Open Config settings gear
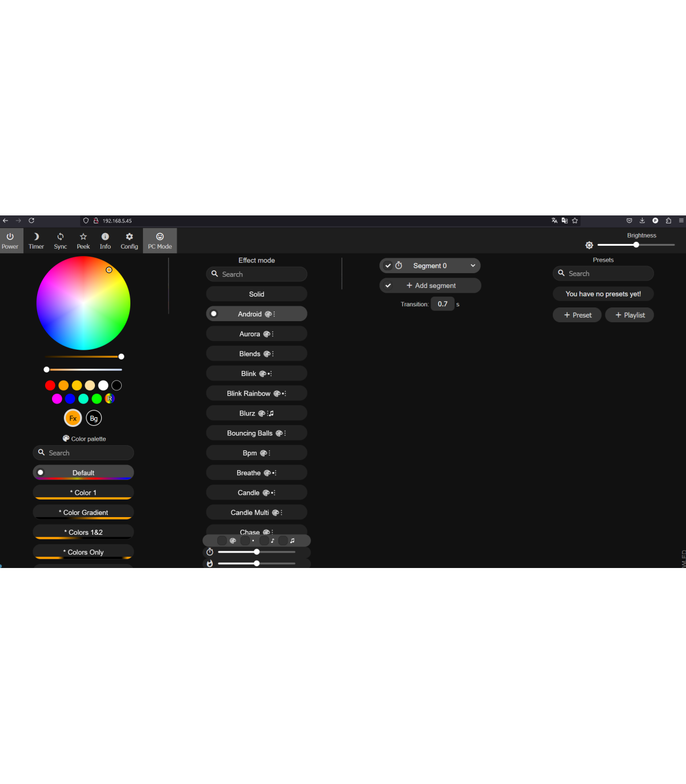Screen dimensions: 686x784 click(129, 241)
